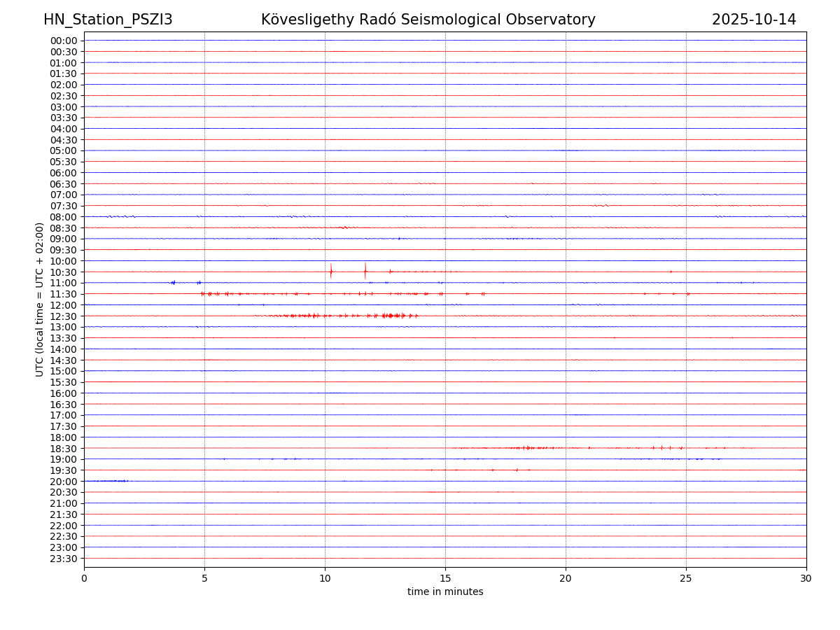Click the 20:00 row time label
The width and height of the screenshot is (840, 630).
pyautogui.click(x=64, y=481)
